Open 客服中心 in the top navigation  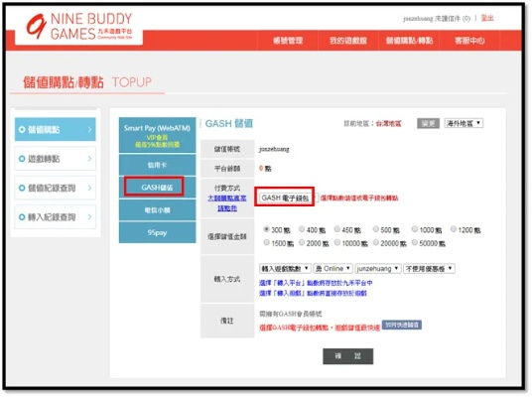coord(469,41)
